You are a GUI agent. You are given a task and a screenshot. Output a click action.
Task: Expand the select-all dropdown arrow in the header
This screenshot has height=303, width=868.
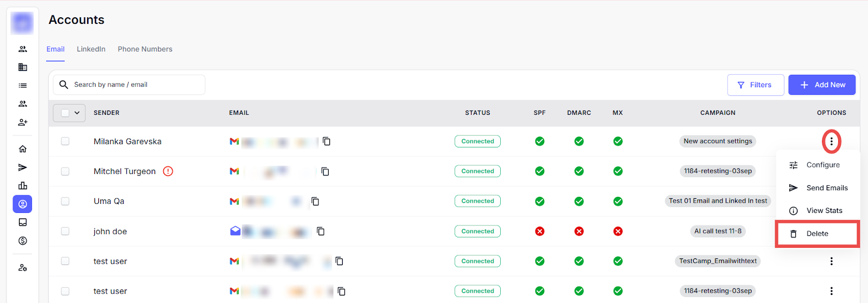[77, 113]
